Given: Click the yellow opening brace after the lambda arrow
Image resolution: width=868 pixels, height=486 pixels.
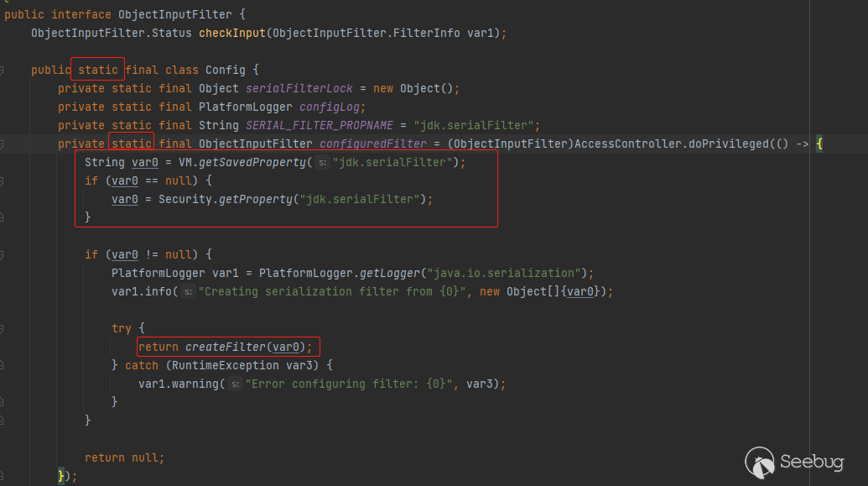Looking at the screenshot, I should click(x=819, y=144).
